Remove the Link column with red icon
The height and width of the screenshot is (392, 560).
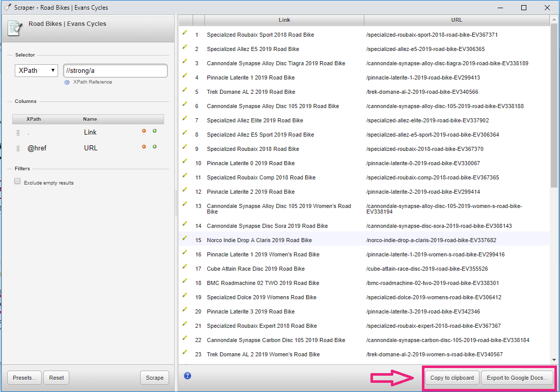point(144,131)
